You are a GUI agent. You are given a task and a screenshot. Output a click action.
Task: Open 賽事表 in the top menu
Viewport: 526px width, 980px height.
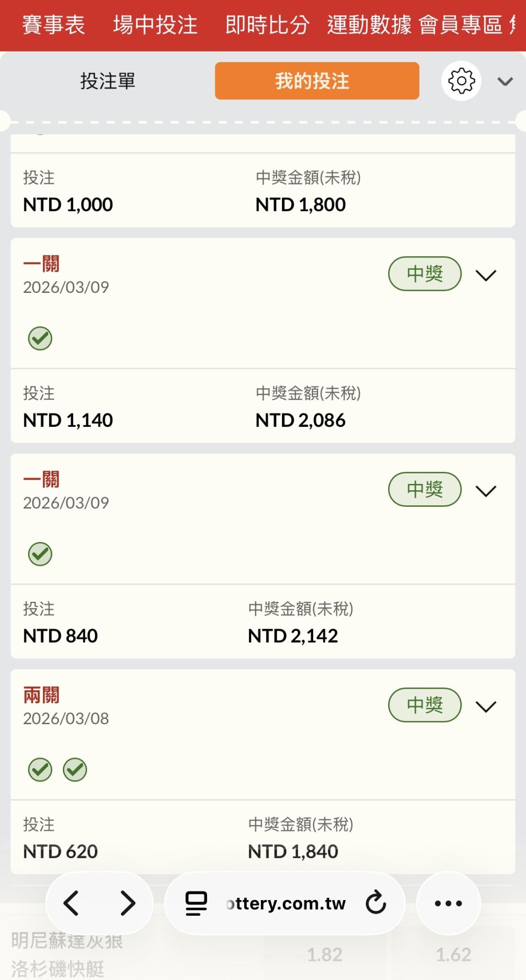pos(54,25)
